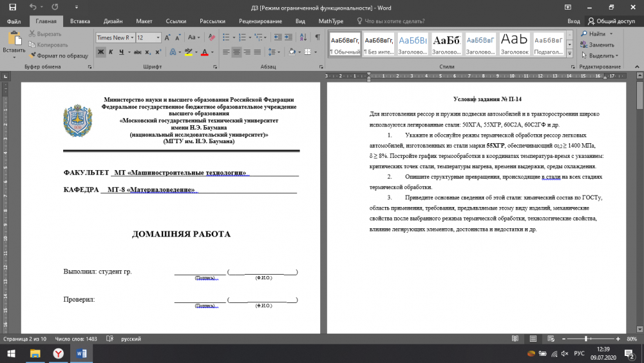
Task: Click the zoom slider in the status bar
Action: (x=586, y=338)
